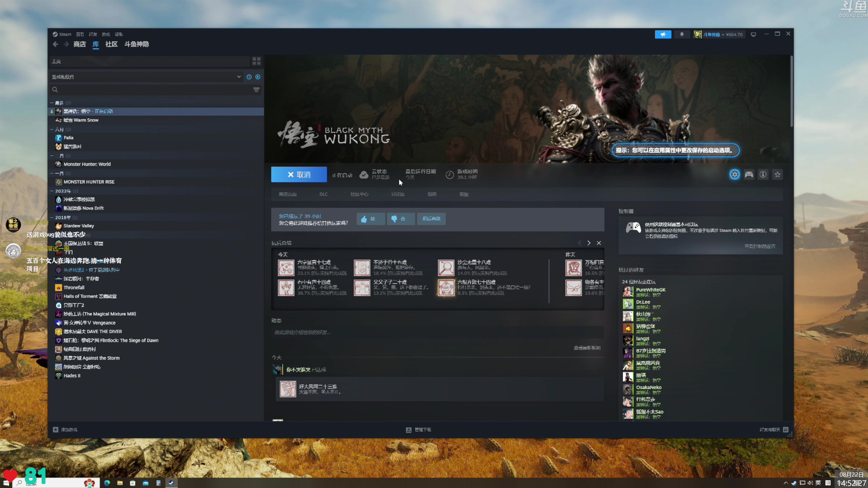Screen dimensions: 868x488
Task: Click the ask me later review button
Action: [x=431, y=219]
